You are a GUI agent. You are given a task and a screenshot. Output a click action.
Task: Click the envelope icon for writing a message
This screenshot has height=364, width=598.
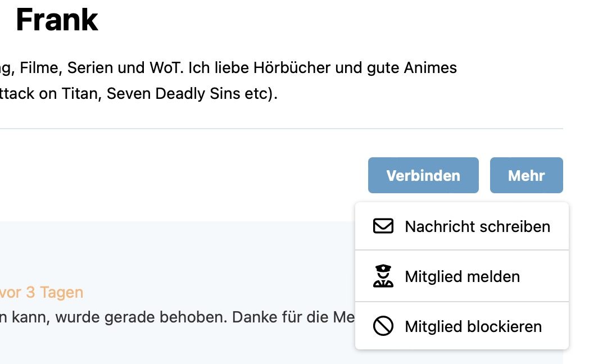(x=383, y=226)
